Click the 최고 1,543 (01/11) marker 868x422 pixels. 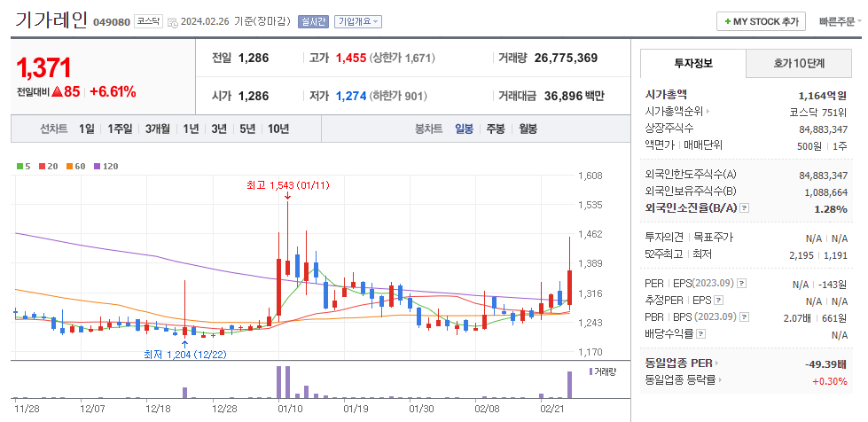288,185
